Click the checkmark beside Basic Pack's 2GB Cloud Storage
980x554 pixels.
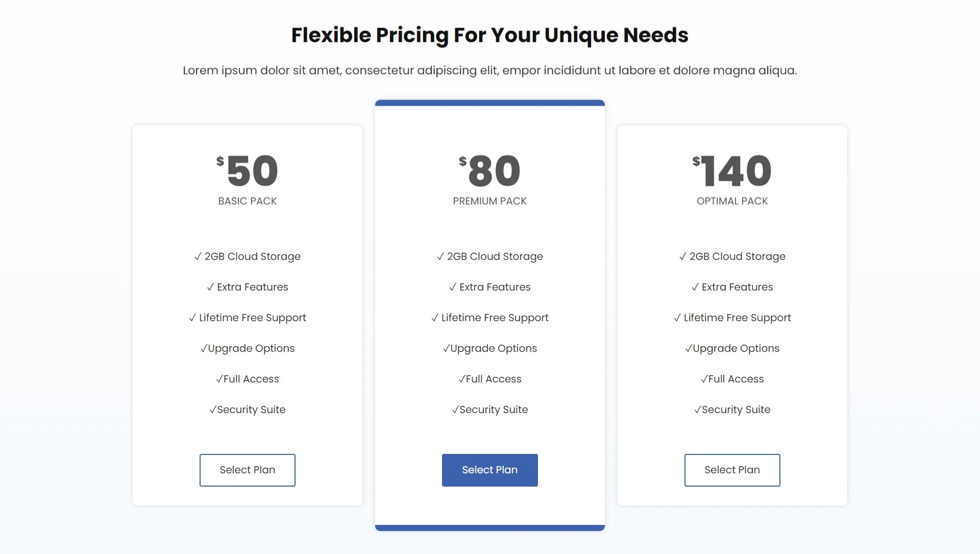[x=198, y=256]
